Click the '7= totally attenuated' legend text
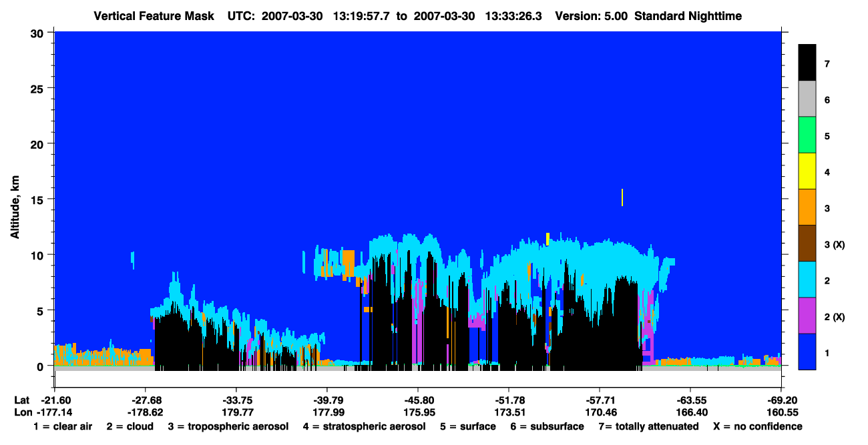This screenshot has width=868, height=445. (x=648, y=426)
